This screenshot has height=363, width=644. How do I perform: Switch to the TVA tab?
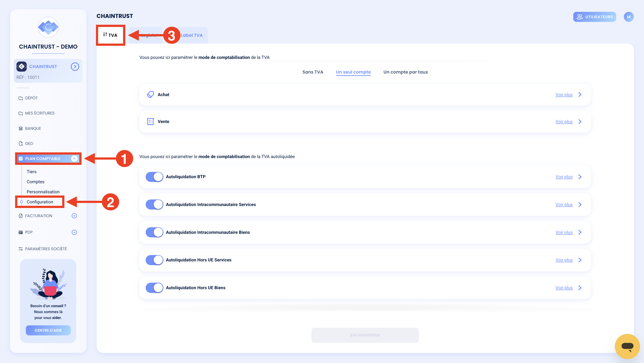[110, 35]
